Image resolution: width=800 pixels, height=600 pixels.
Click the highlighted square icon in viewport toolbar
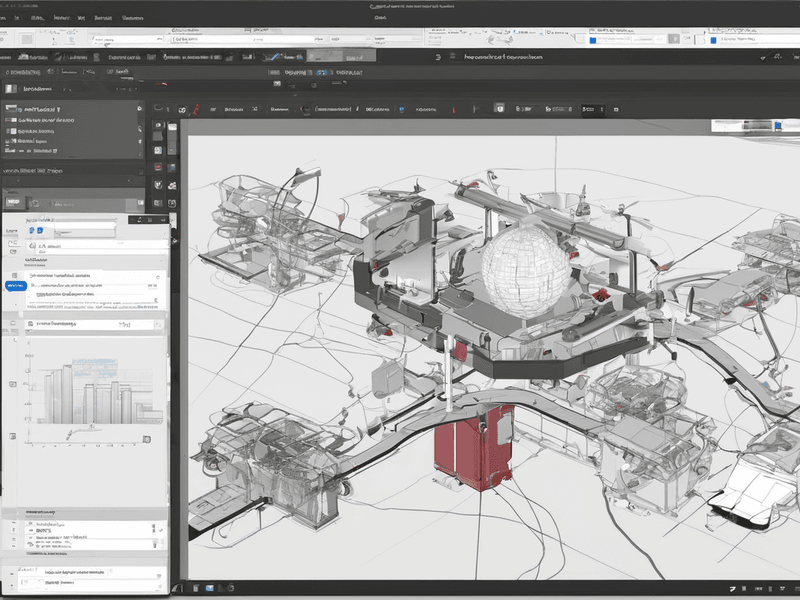pos(499,108)
